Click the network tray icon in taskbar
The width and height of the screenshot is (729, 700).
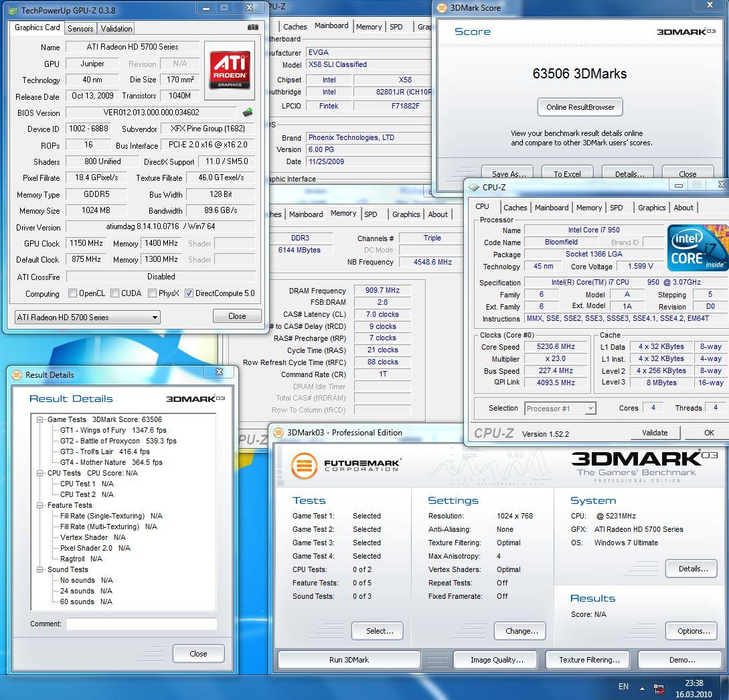(x=658, y=687)
